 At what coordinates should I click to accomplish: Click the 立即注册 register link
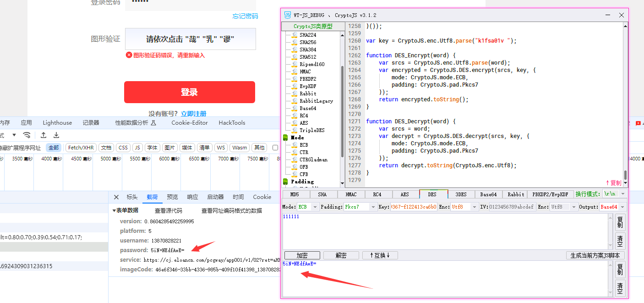(193, 114)
